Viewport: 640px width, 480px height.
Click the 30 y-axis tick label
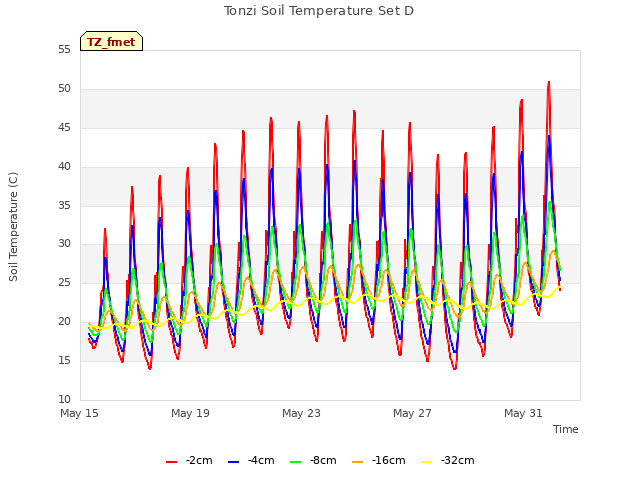64,244
